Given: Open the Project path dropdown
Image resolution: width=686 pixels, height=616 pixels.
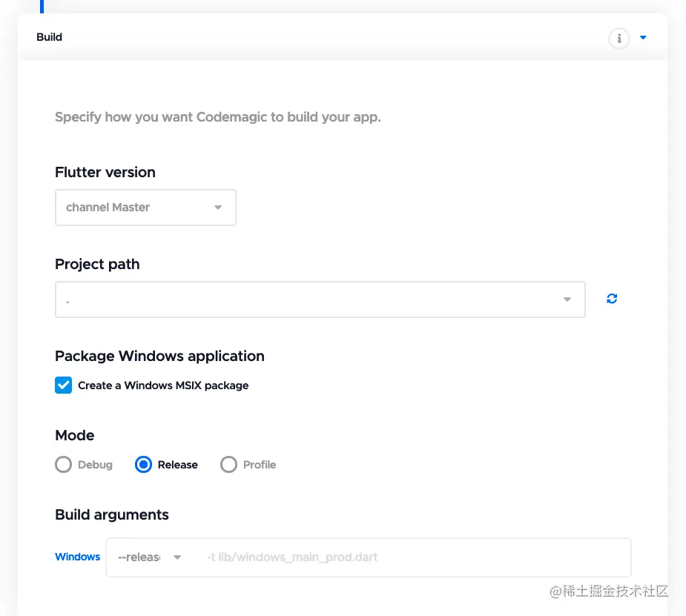Looking at the screenshot, I should point(320,299).
